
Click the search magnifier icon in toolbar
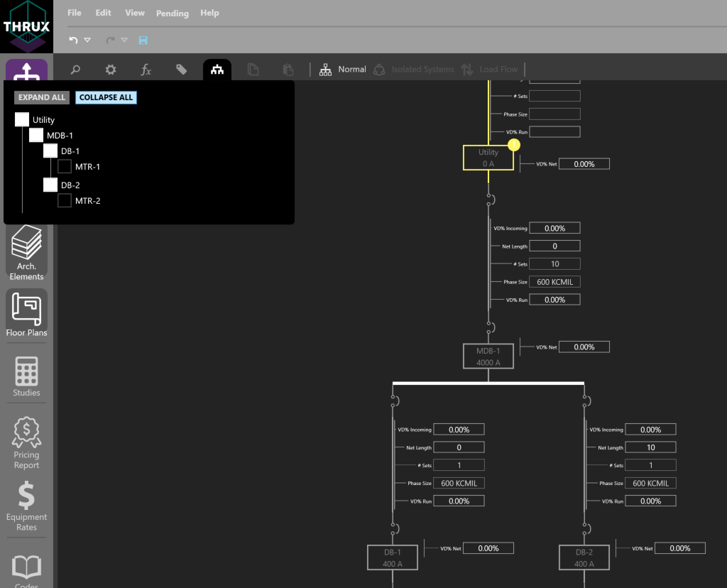coord(75,70)
